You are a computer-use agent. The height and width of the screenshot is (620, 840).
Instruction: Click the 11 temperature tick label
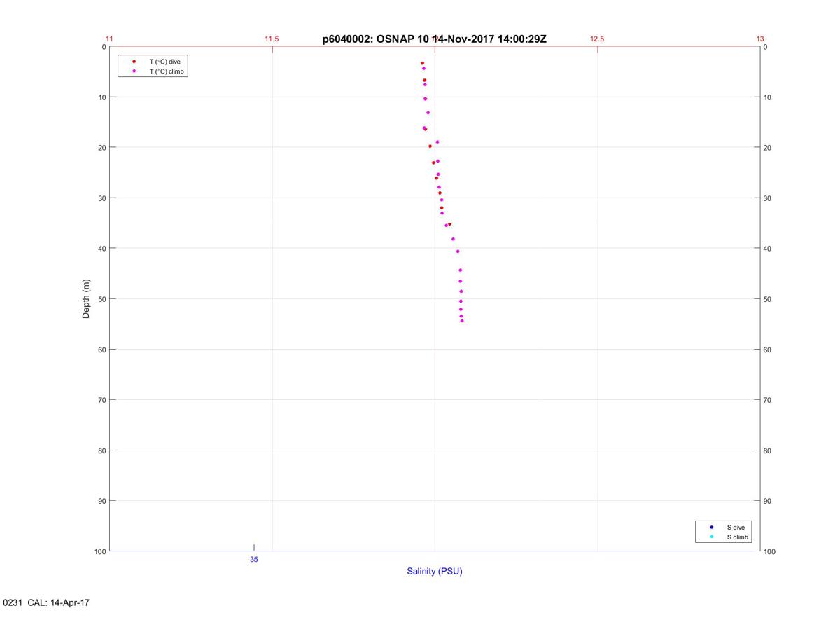[x=109, y=39]
